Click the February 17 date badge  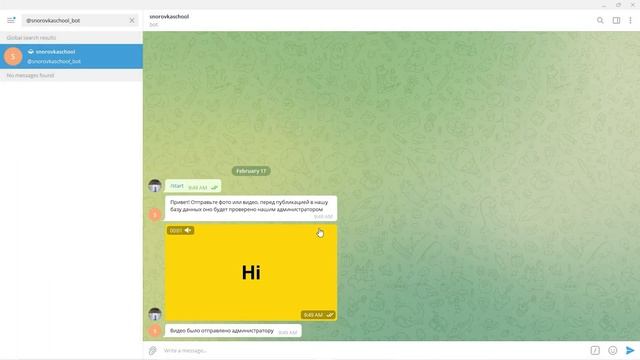(251, 171)
